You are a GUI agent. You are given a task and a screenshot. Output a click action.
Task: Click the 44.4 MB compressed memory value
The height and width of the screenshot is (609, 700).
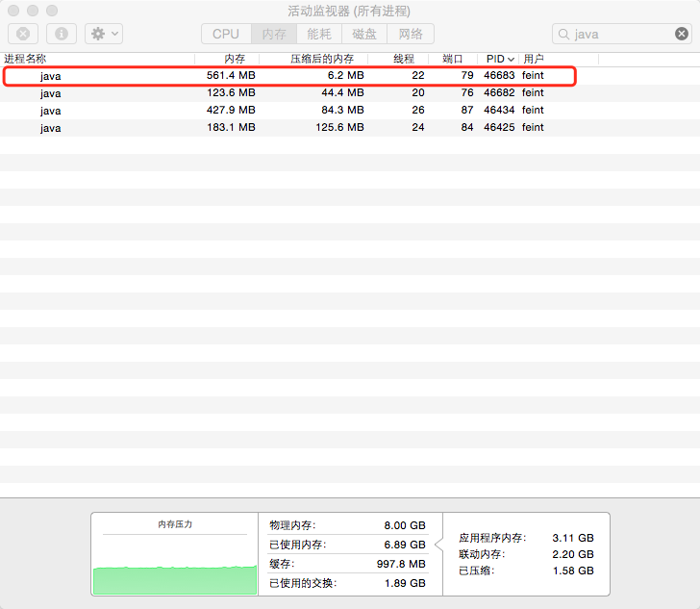coord(342,93)
